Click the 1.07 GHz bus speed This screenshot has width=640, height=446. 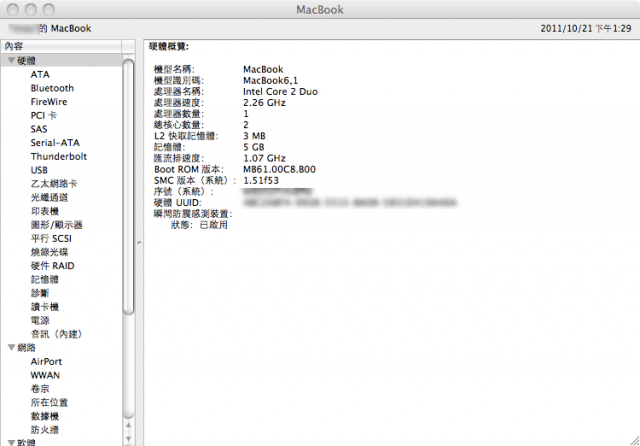[264, 158]
